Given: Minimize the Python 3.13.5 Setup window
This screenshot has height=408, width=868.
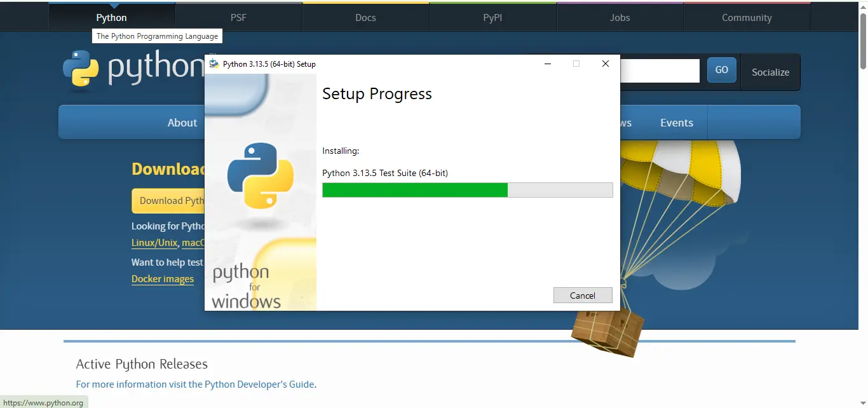Looking at the screenshot, I should click(x=548, y=64).
